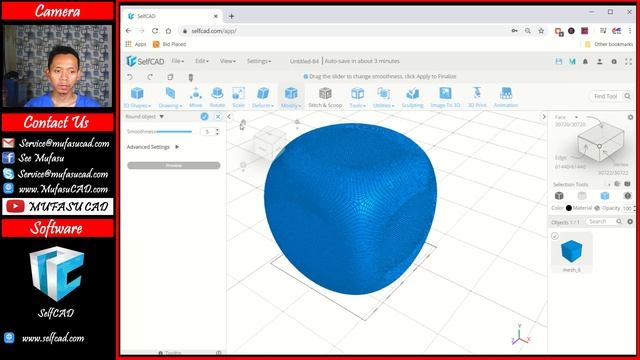
Task: Open the Modify tool
Action: [x=291, y=97]
